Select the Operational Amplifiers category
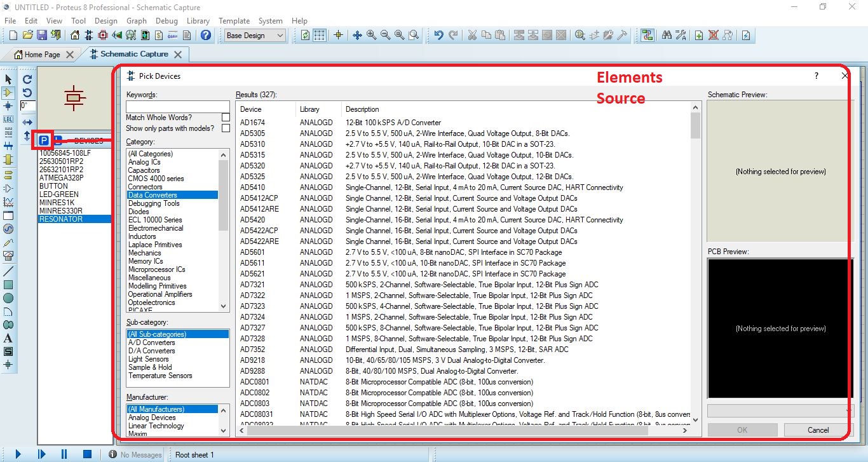 pyautogui.click(x=160, y=294)
